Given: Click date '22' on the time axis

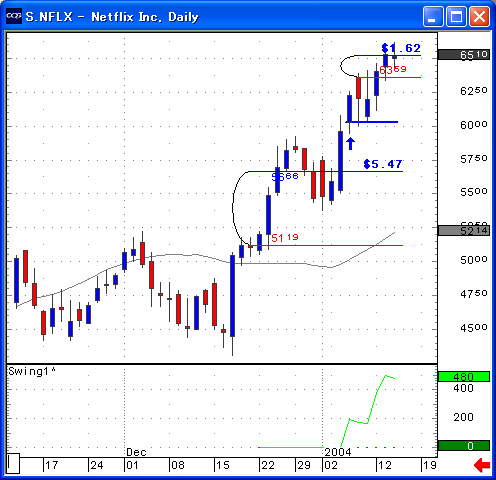Looking at the screenshot, I should [268, 465].
